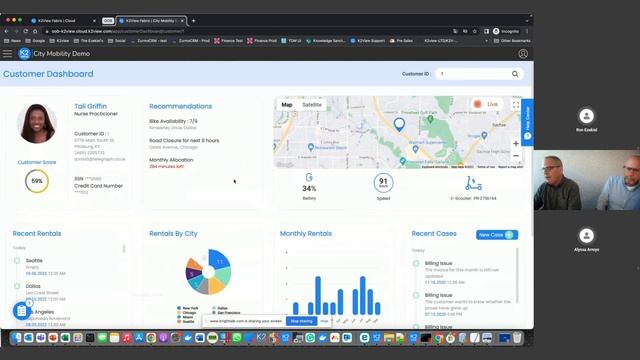640x360 pixels.
Task: Click the battery icon above 34%
Action: coord(309,177)
